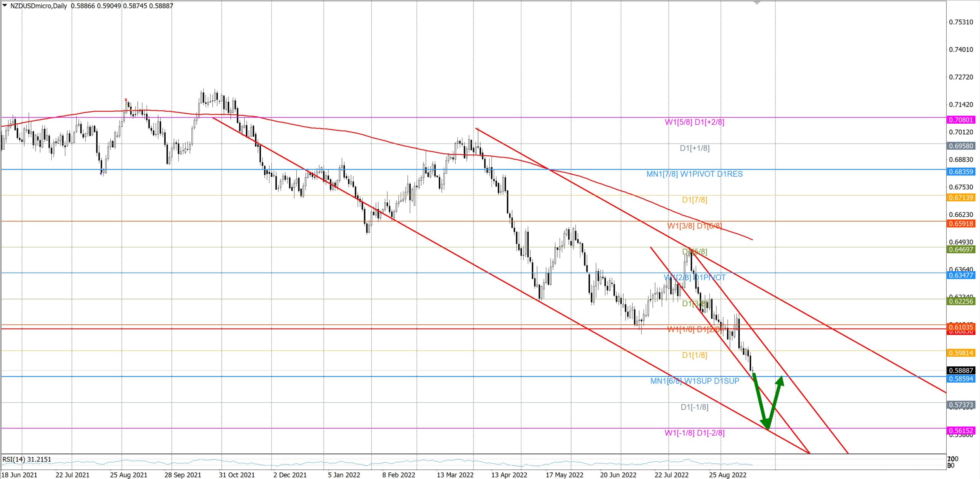Click the small red marker above August 2021 candle
Image resolution: width=980 pixels, height=479 pixels.
pyautogui.click(x=126, y=100)
